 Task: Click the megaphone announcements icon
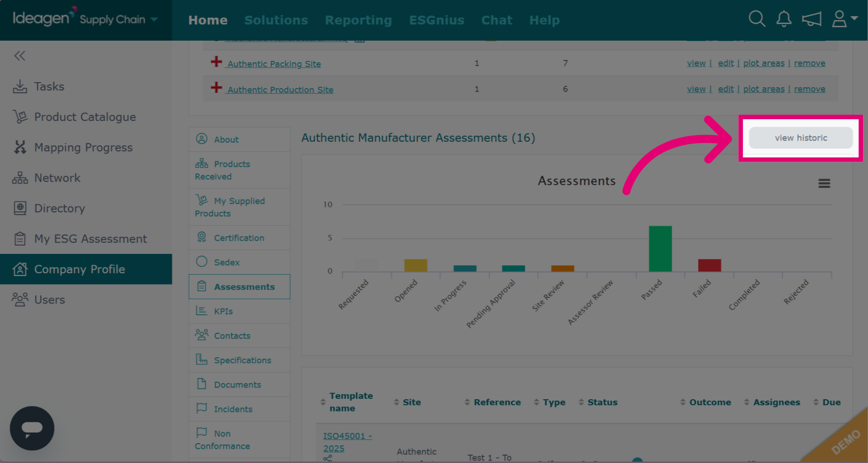click(811, 19)
